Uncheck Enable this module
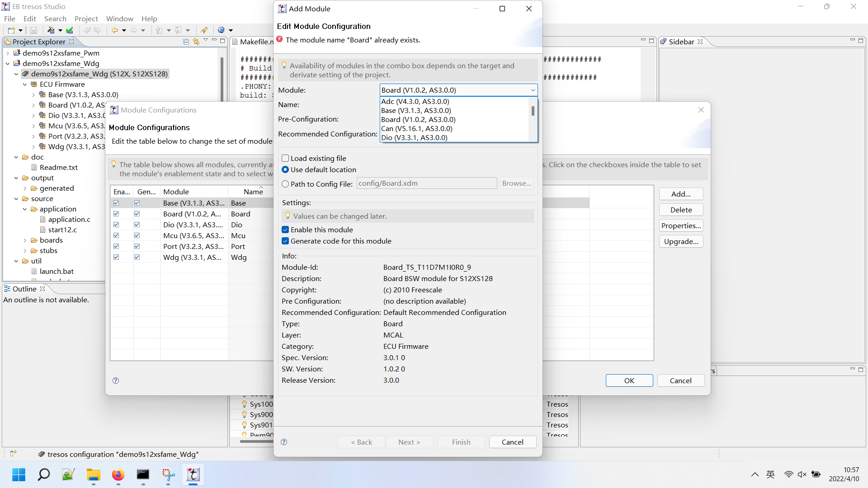 click(x=285, y=230)
